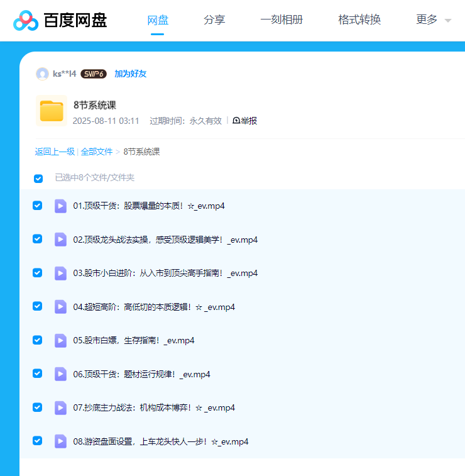The width and height of the screenshot is (465, 476).
Task: Go to the 格式转换 tab
Action: click(x=359, y=19)
